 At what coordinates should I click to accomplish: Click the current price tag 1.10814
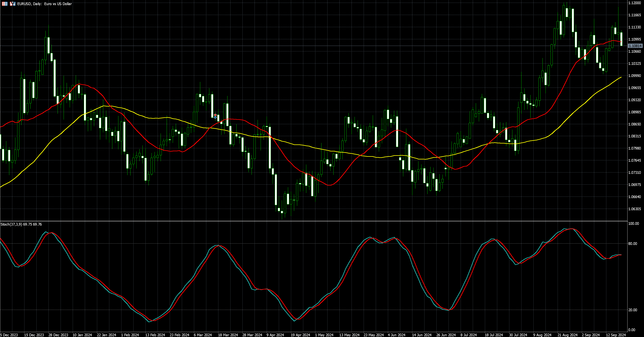[635, 46]
